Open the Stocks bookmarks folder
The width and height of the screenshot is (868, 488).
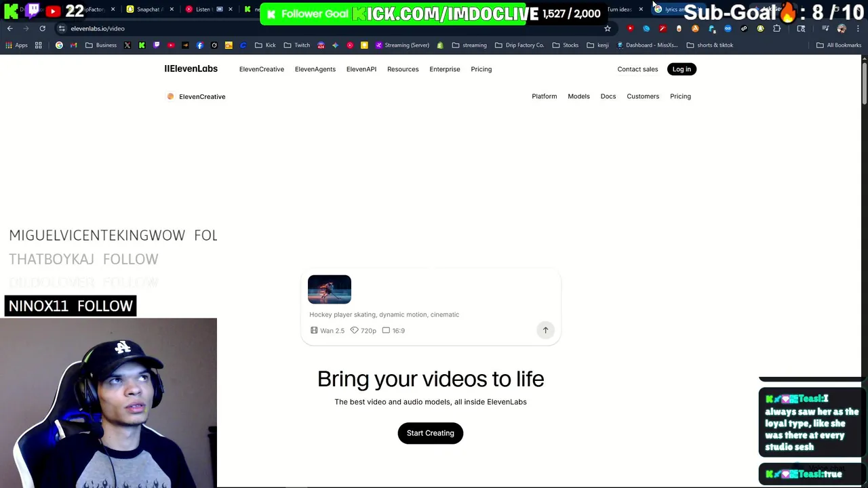pyautogui.click(x=566, y=45)
